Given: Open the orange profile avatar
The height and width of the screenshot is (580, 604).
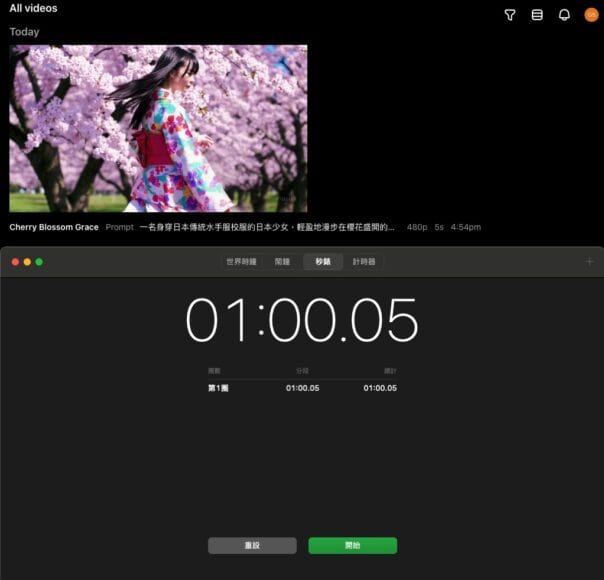Looking at the screenshot, I should (591, 15).
